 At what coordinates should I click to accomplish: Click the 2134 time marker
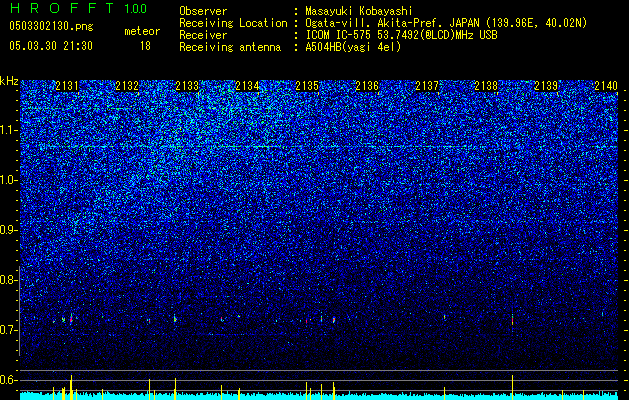click(x=247, y=86)
